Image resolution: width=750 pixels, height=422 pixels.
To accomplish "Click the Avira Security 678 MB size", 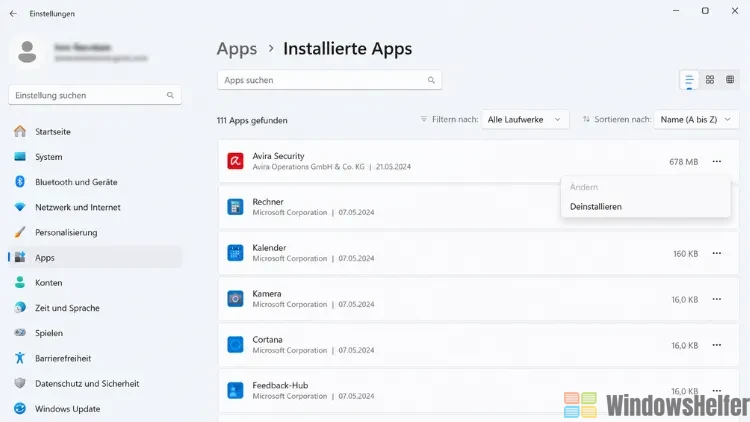I will pos(684,162).
